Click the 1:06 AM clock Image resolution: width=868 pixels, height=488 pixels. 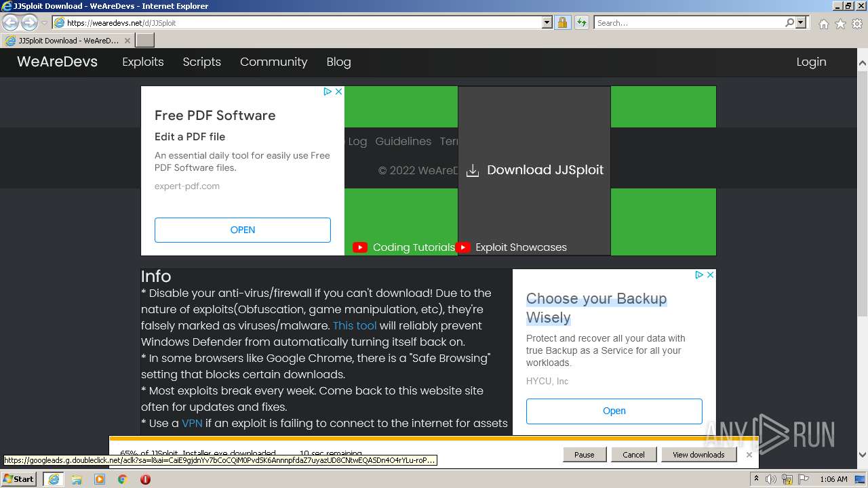833,479
